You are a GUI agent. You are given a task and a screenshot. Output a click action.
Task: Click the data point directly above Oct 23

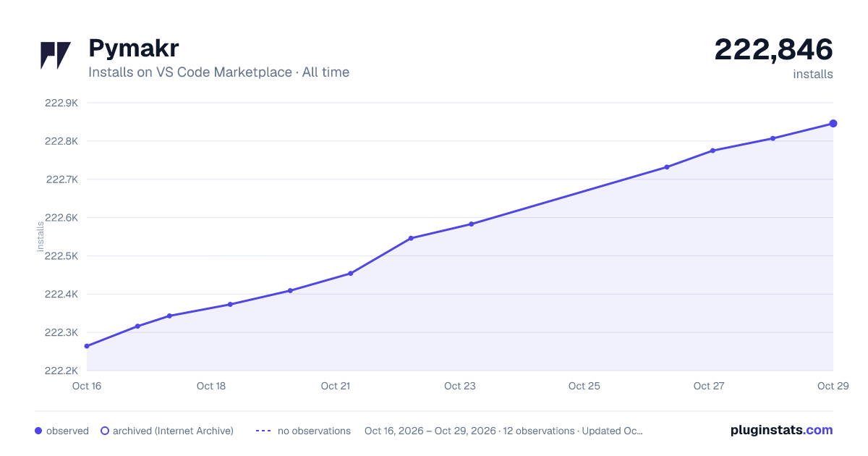coord(471,224)
